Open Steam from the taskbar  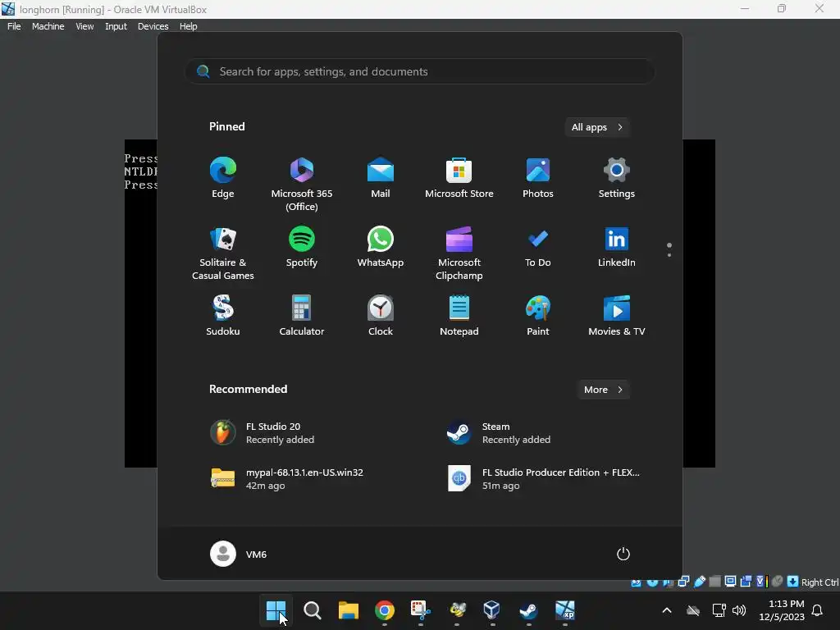(x=529, y=610)
